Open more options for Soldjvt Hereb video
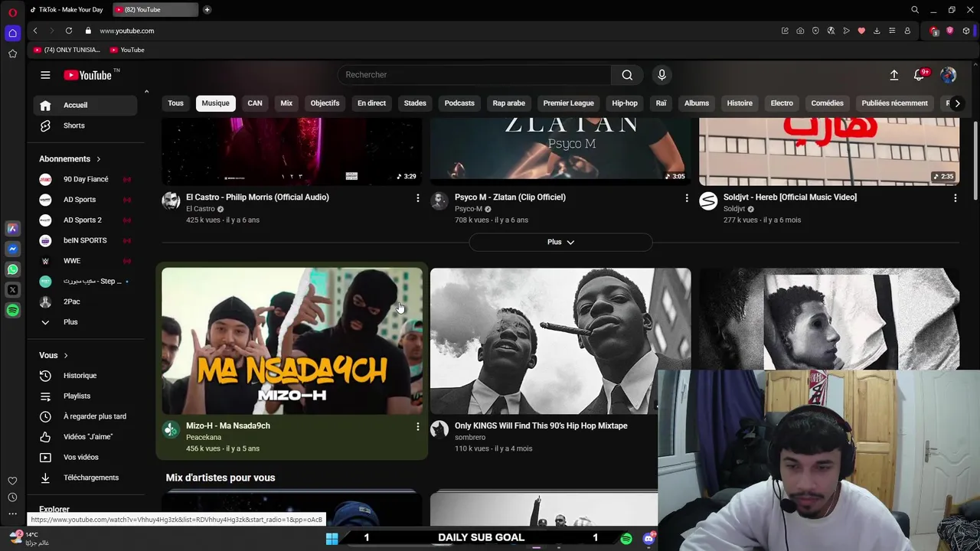 coord(955,198)
